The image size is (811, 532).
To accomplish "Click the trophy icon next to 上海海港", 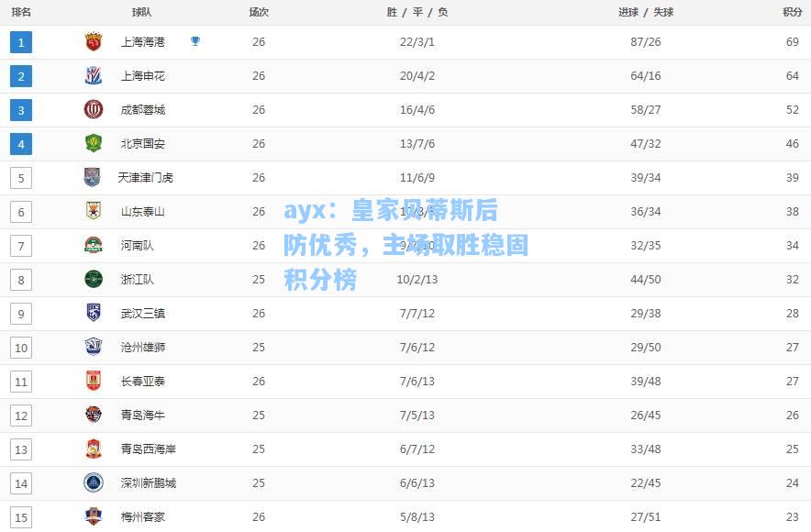I will coord(195,41).
